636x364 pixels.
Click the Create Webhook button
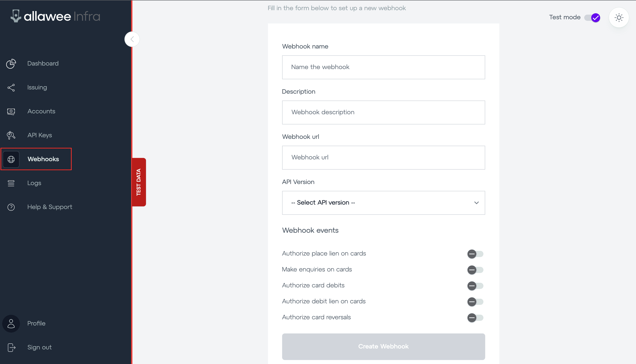click(384, 347)
